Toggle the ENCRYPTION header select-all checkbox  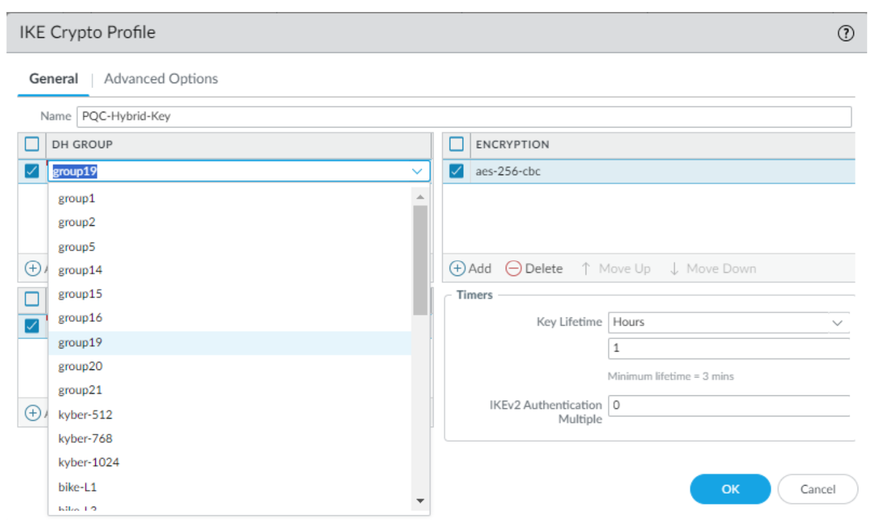[x=456, y=144]
